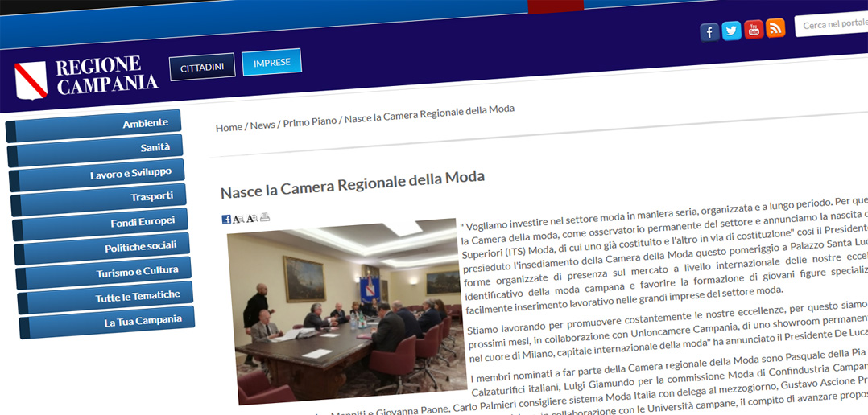This screenshot has width=868, height=415.
Task: Go to Primo Piano in the breadcrumb
Action: [309, 122]
